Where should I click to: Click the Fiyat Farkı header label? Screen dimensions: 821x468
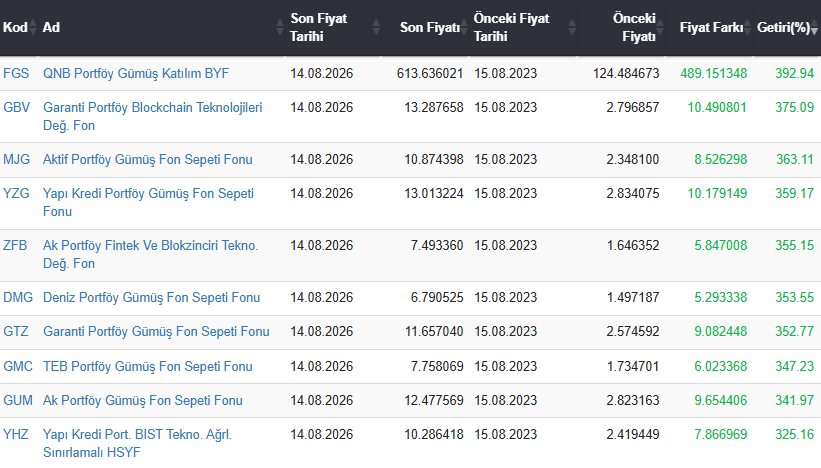point(711,27)
